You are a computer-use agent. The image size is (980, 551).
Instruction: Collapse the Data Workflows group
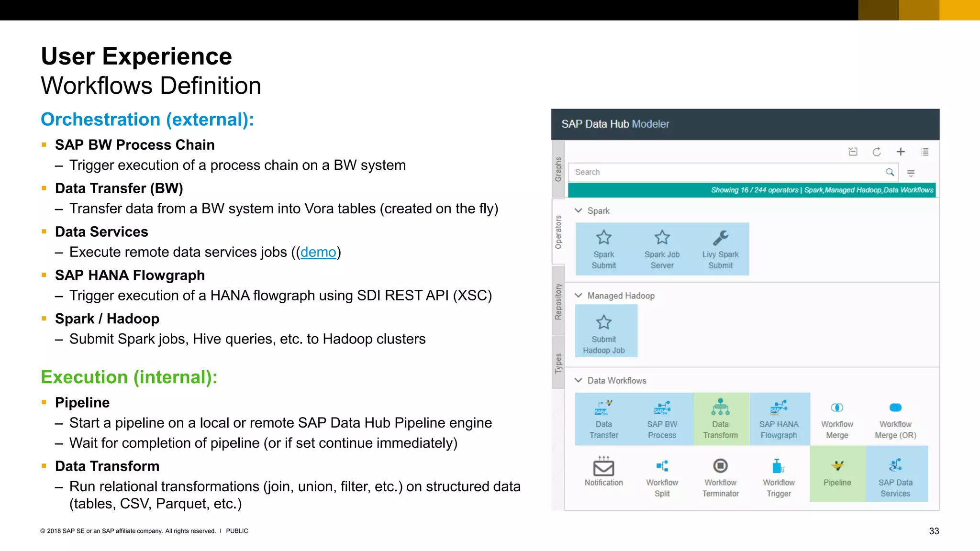579,380
